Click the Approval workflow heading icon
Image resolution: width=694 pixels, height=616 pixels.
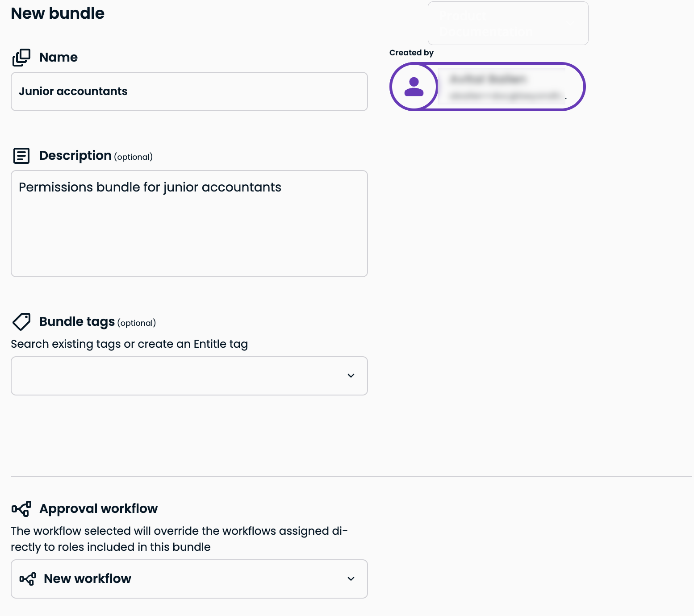tap(21, 509)
